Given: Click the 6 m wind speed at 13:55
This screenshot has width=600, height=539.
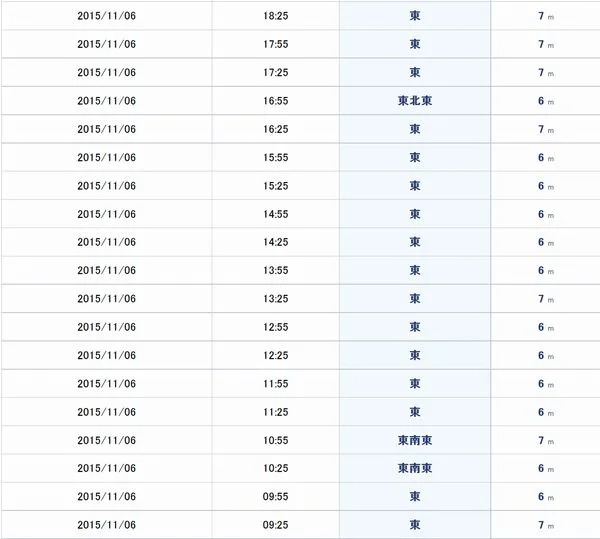Looking at the screenshot, I should pos(546,270).
